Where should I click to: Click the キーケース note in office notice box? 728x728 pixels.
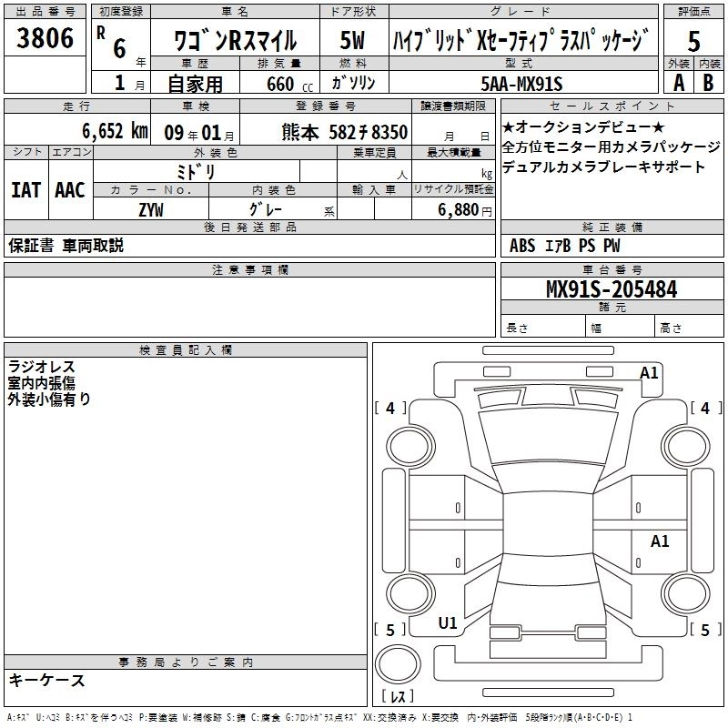[47, 681]
